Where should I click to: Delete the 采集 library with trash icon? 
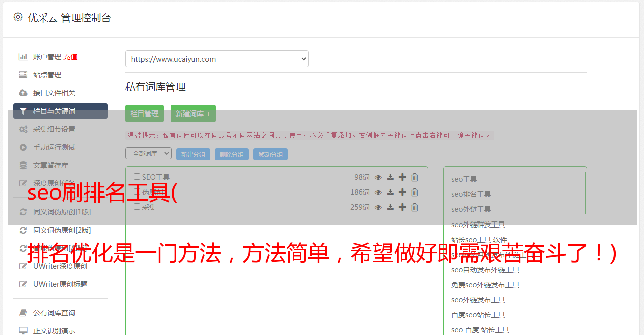pyautogui.click(x=415, y=207)
